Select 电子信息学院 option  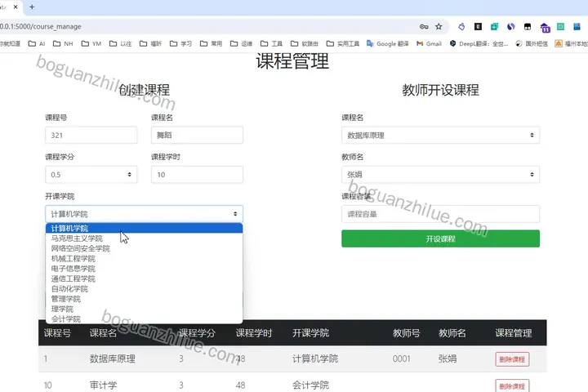click(x=144, y=269)
